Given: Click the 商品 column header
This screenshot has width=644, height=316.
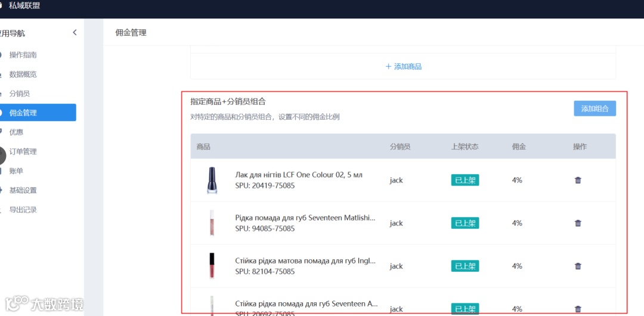Looking at the screenshot, I should pos(203,147).
